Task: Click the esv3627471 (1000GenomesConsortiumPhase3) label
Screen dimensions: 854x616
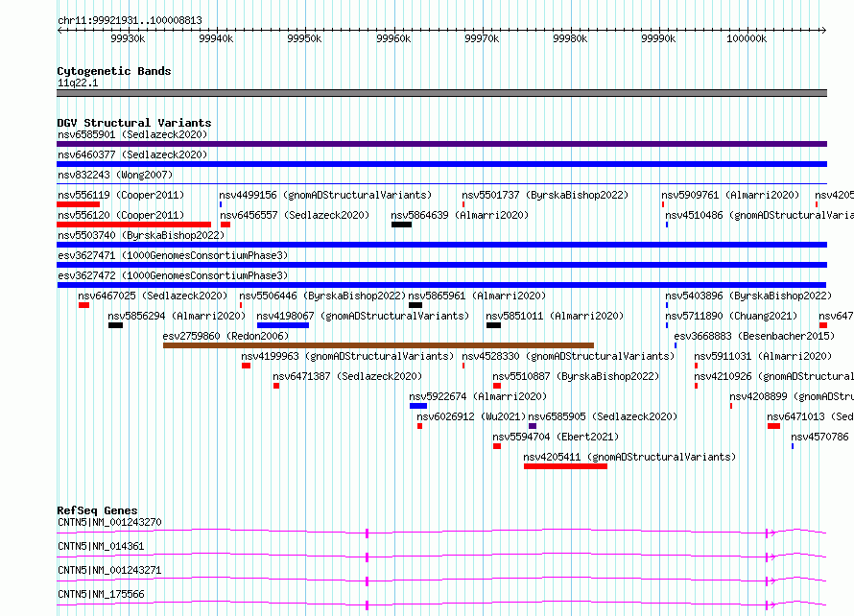Action: click(x=173, y=255)
